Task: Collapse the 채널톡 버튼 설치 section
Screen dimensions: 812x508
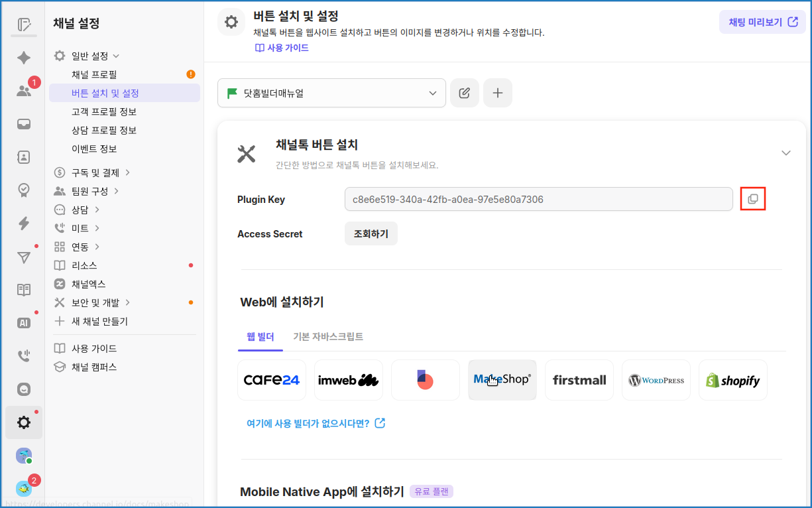Action: click(x=785, y=153)
